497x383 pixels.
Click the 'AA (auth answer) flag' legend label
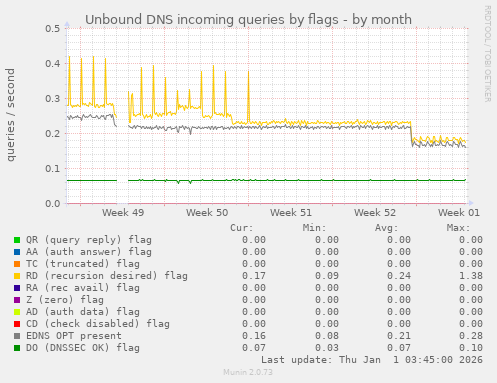[x=89, y=252]
